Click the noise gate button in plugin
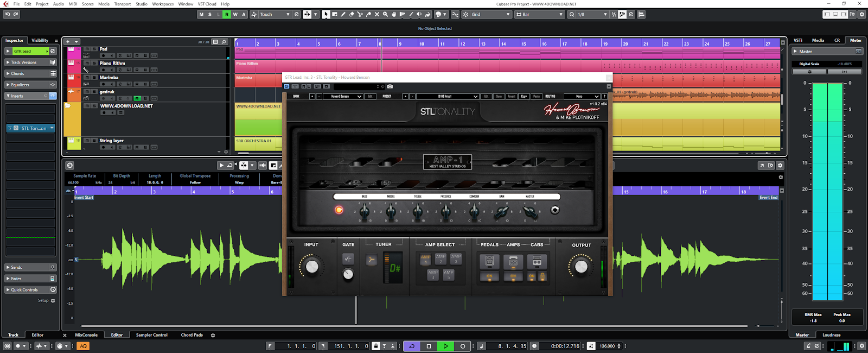This screenshot has width=868, height=353. tap(348, 259)
